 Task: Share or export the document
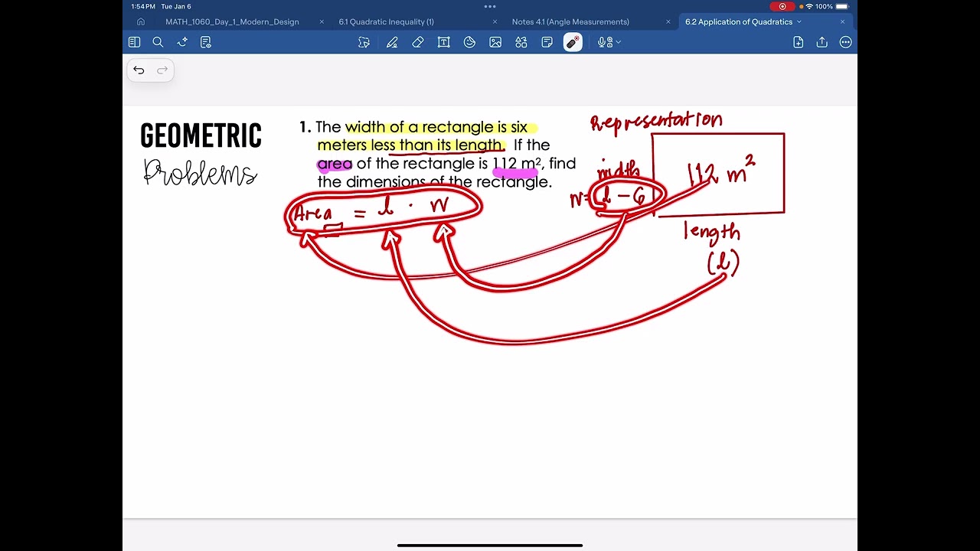tap(822, 43)
